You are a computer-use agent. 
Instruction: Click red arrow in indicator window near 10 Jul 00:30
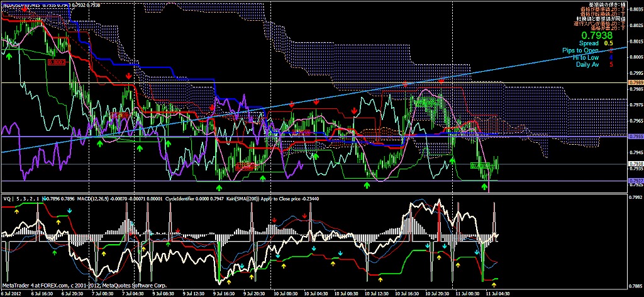(274, 219)
